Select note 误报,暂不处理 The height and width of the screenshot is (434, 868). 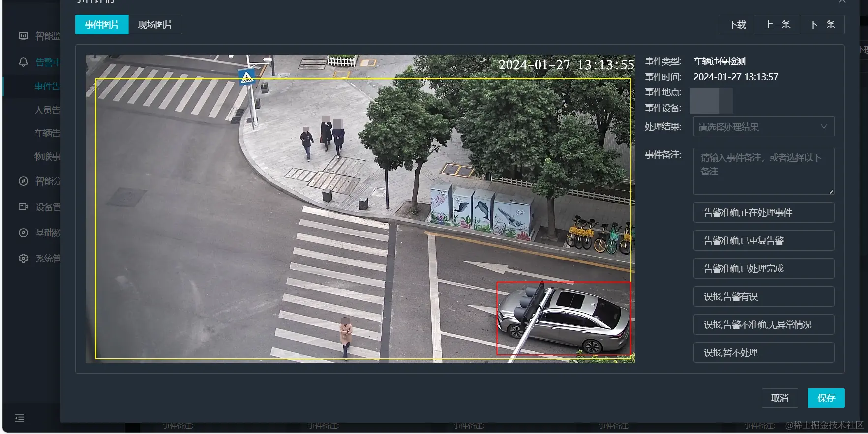tap(764, 352)
